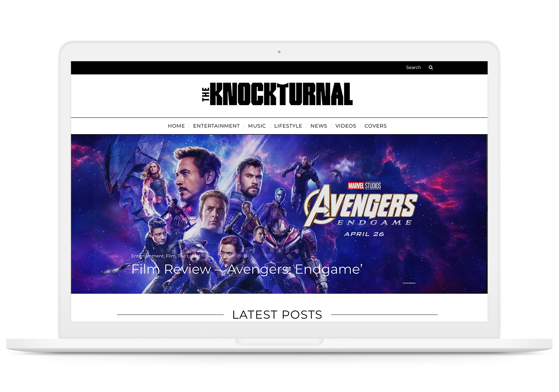Click the Marvel Studios logo in banner
Image resolution: width=559 pixels, height=392 pixels.
364,186
